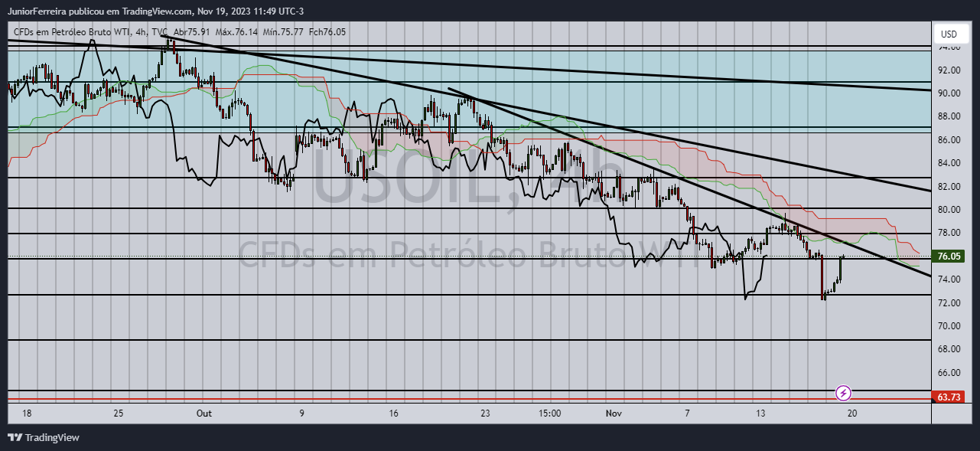
Task: Click the 74.00 price axis label
Action: pyautogui.click(x=949, y=279)
